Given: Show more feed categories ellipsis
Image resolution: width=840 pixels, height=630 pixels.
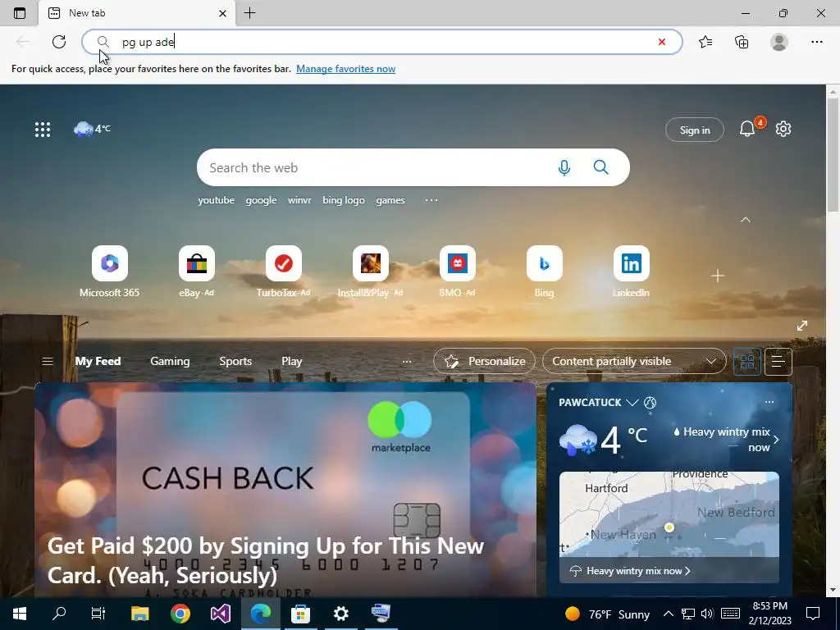Looking at the screenshot, I should click(407, 362).
